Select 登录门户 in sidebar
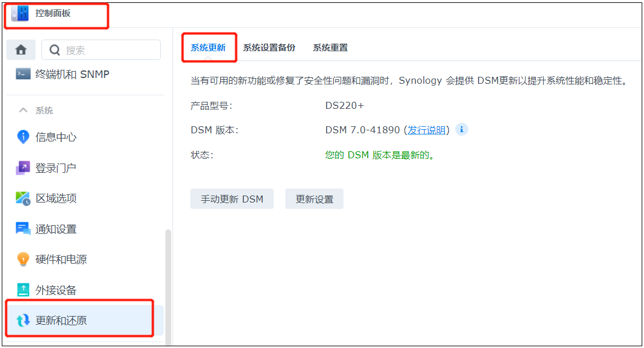Screen dimensions: 644x348 pyautogui.click(x=85, y=168)
